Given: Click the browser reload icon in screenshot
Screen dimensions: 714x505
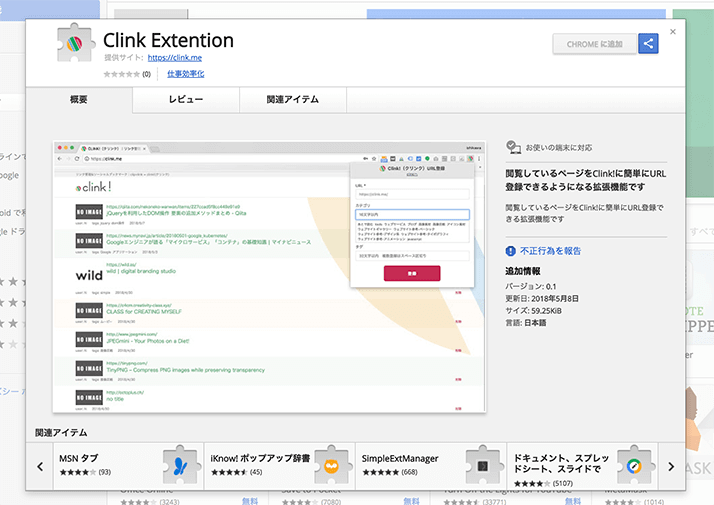Looking at the screenshot, I should click(x=76, y=159).
